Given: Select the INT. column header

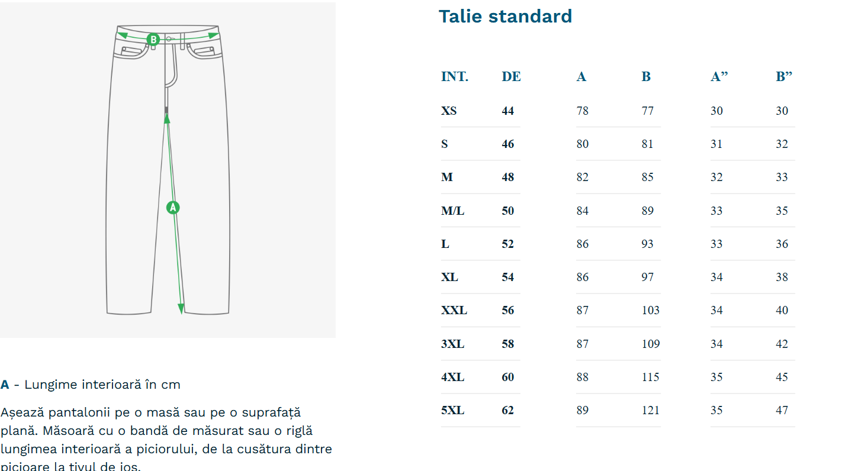Looking at the screenshot, I should click(x=454, y=77).
